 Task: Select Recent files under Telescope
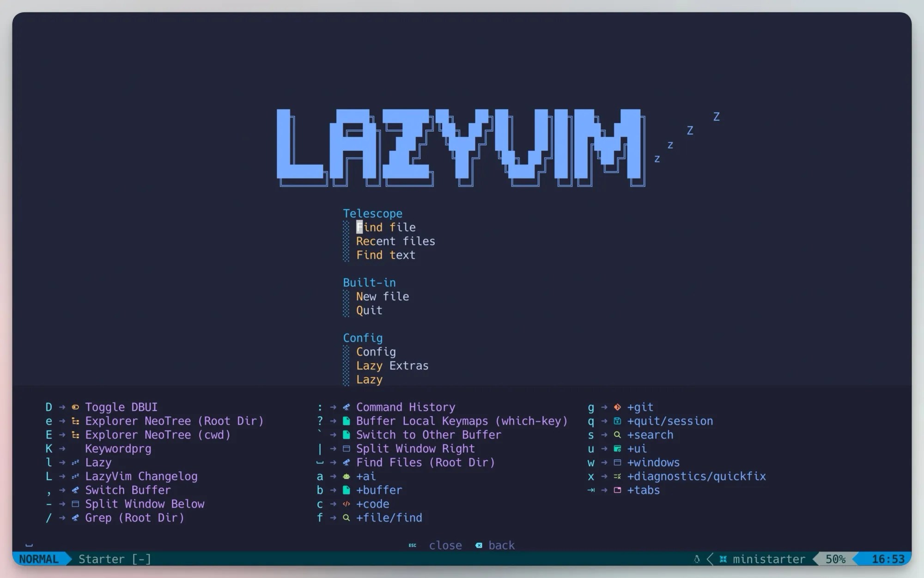coord(395,241)
